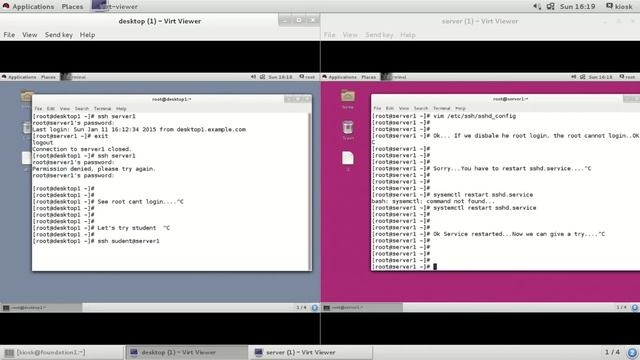Open View menu in root@desktop1 terminal
This screenshot has height=360, width=640.
pos(65,109)
